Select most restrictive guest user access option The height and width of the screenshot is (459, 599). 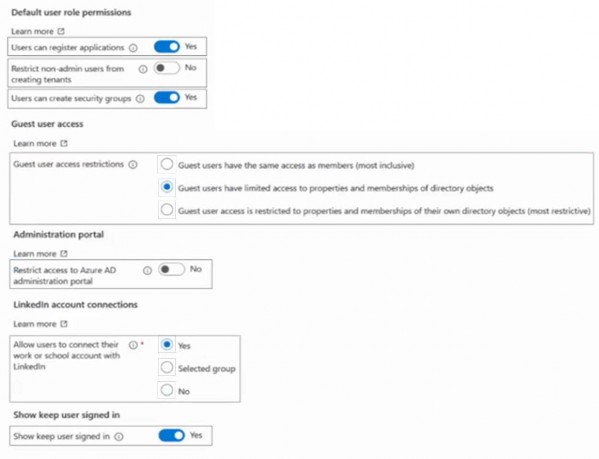[167, 210]
